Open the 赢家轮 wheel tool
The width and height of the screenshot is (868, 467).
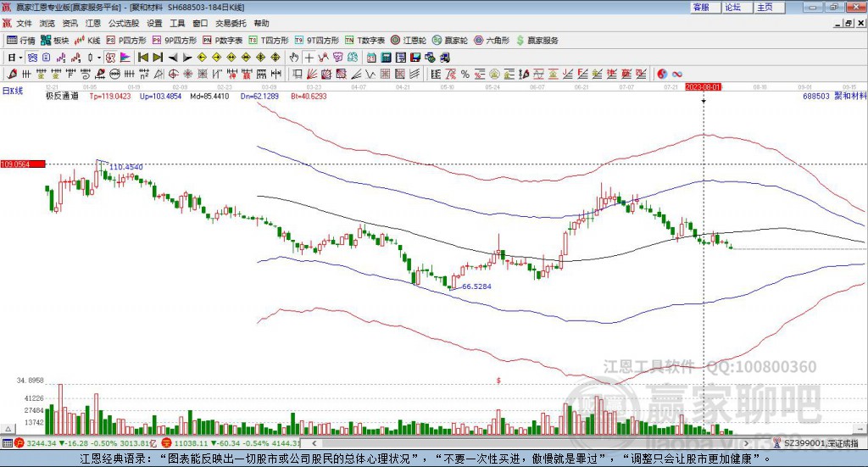tap(450, 41)
